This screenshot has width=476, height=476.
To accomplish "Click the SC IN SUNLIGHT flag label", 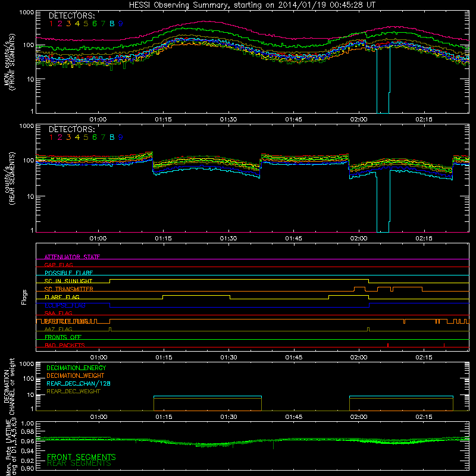I will pos(68,281).
